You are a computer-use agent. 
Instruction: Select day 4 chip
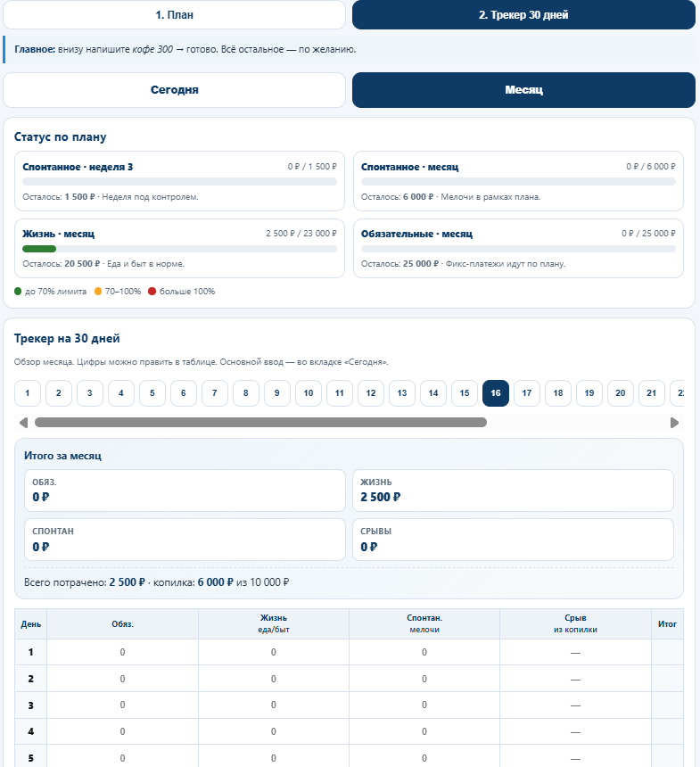click(120, 393)
